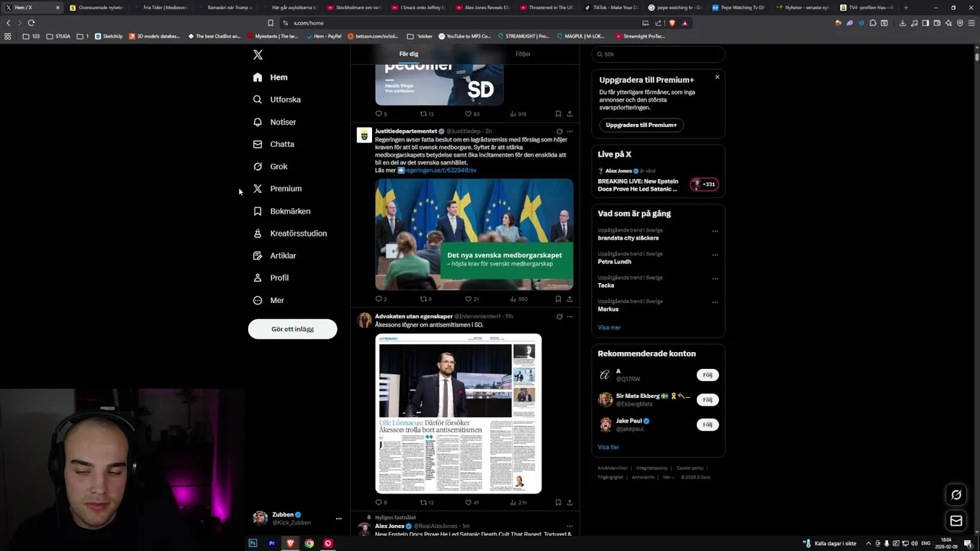The height and width of the screenshot is (551, 980).
Task: Open options for Markus trend
Action: tap(715, 302)
